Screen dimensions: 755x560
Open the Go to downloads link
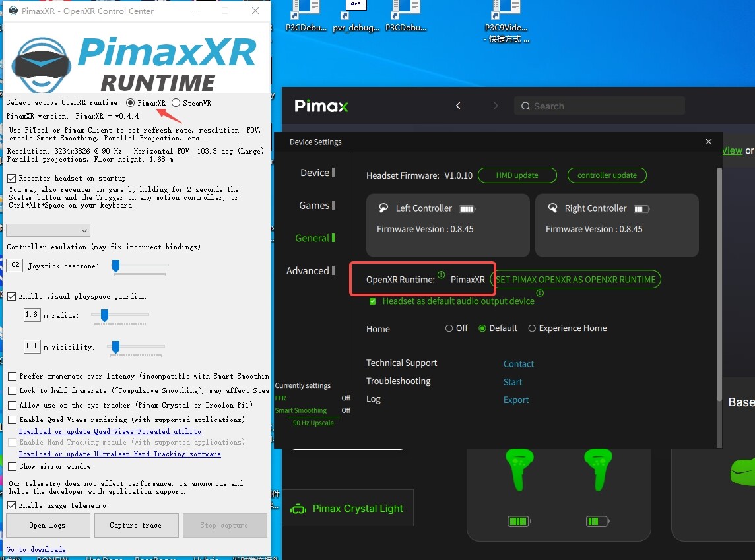pos(36,549)
